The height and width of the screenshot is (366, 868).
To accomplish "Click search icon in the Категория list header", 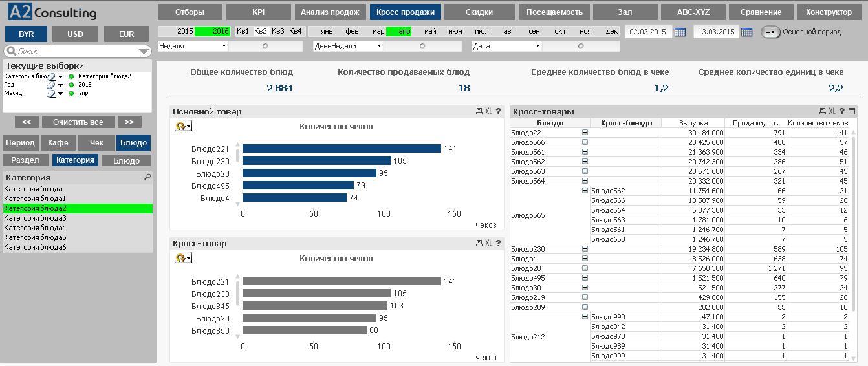I will coord(147,177).
